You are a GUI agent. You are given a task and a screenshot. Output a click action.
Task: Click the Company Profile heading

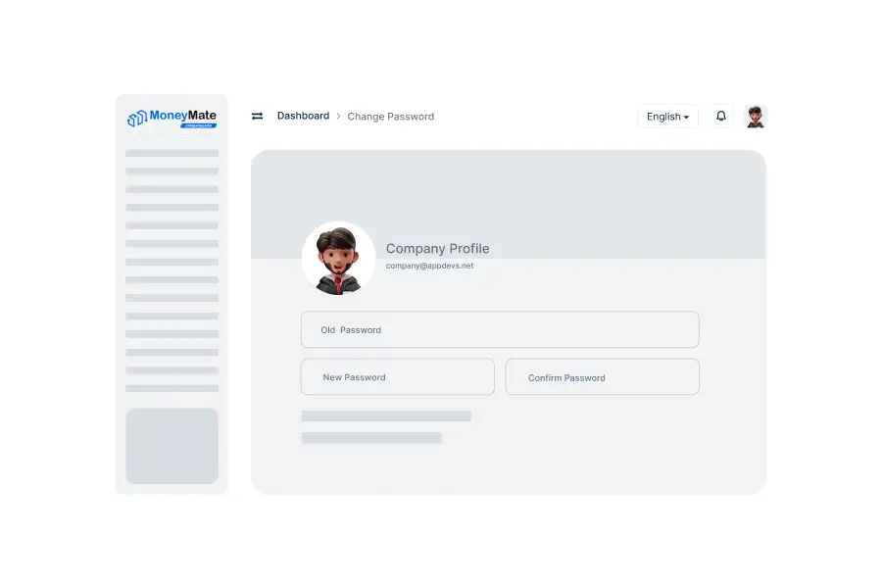point(437,249)
